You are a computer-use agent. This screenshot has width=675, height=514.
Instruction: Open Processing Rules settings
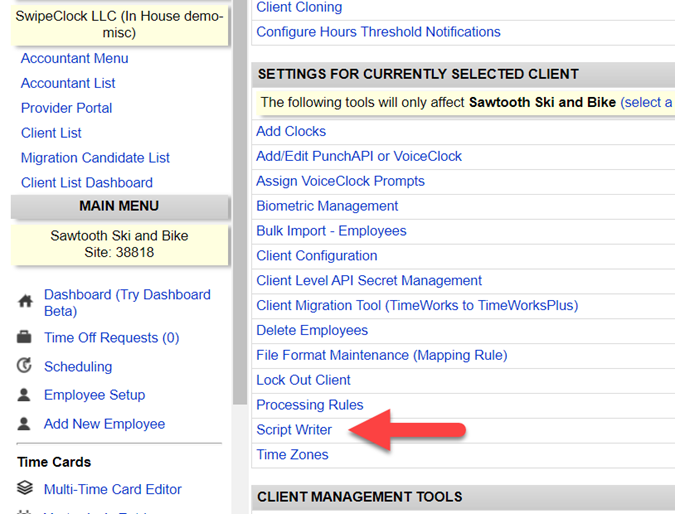(x=309, y=405)
